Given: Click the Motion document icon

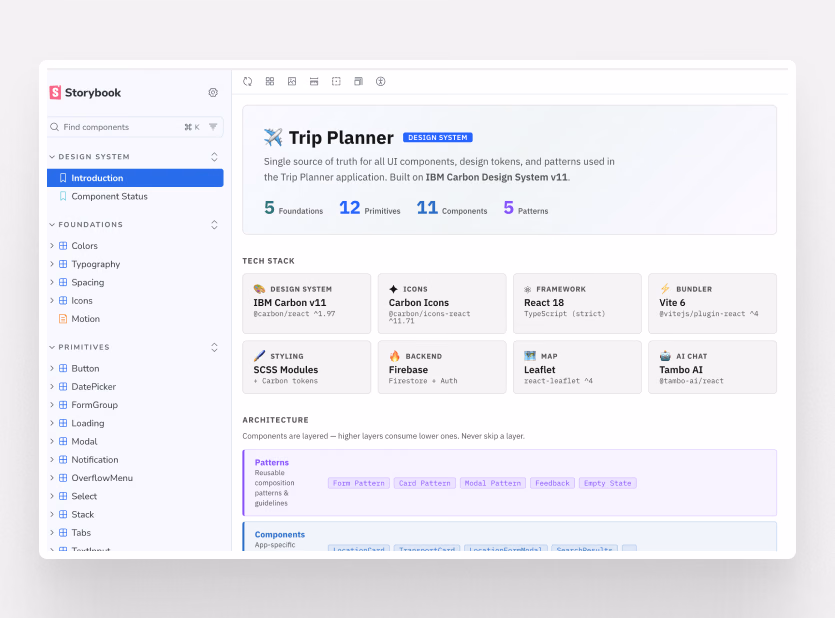Looking at the screenshot, I should [63, 319].
